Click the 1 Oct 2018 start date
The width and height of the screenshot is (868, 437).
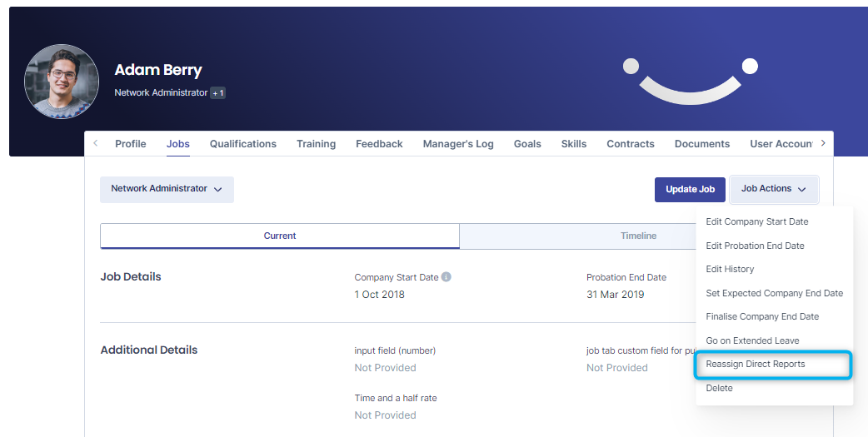(x=379, y=295)
